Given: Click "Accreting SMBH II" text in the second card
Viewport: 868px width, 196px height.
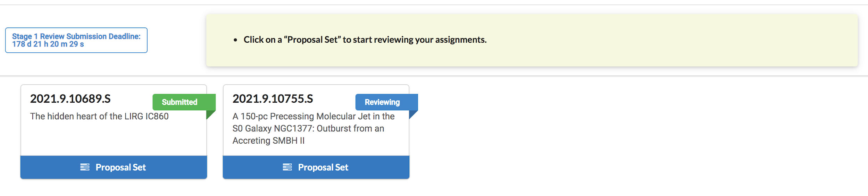Looking at the screenshot, I should (x=268, y=140).
